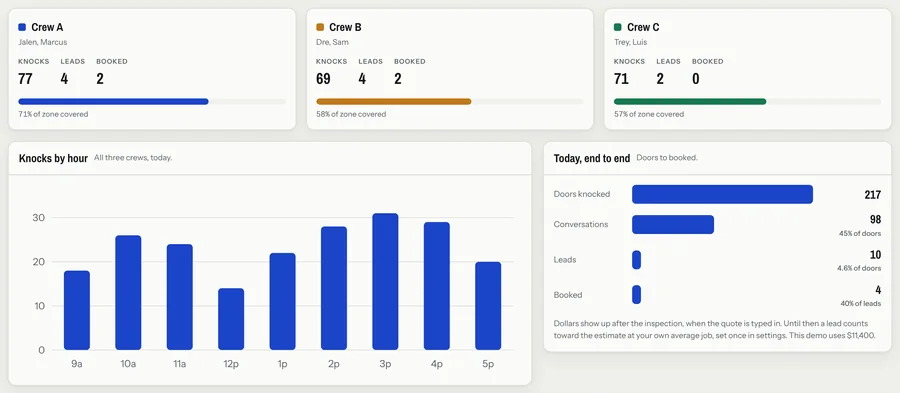Viewport: 900px width, 393px height.
Task: Click the green Crew C color square
Action: click(x=618, y=27)
